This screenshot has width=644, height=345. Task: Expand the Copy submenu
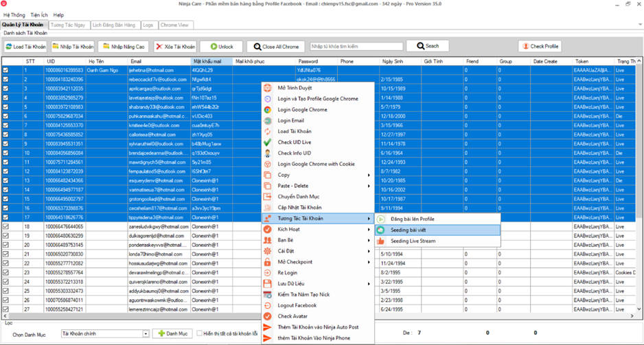tap(369, 175)
